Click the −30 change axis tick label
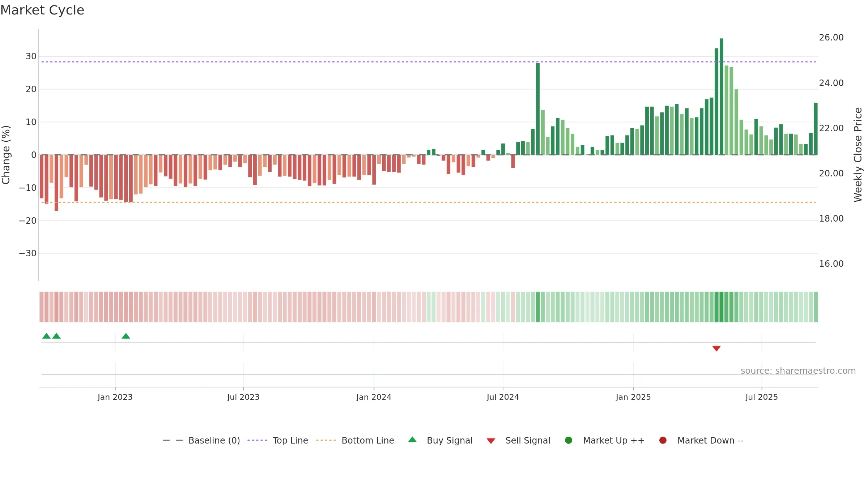Screen dimensions: 868x488 point(28,253)
